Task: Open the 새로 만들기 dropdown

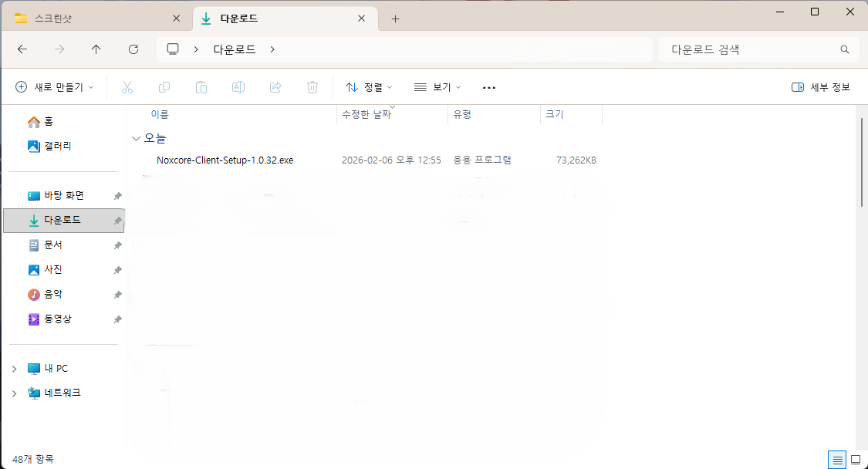Action: click(x=55, y=87)
